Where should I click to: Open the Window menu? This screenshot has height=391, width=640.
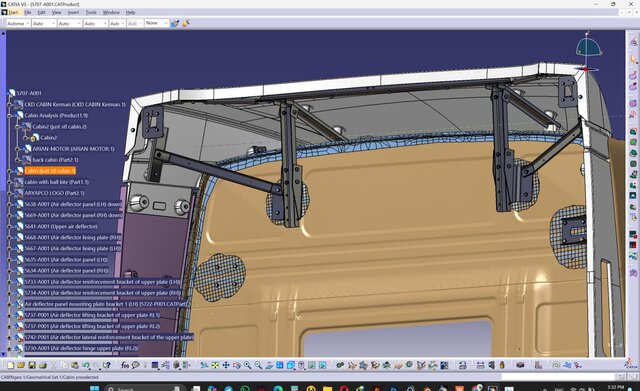(111, 12)
